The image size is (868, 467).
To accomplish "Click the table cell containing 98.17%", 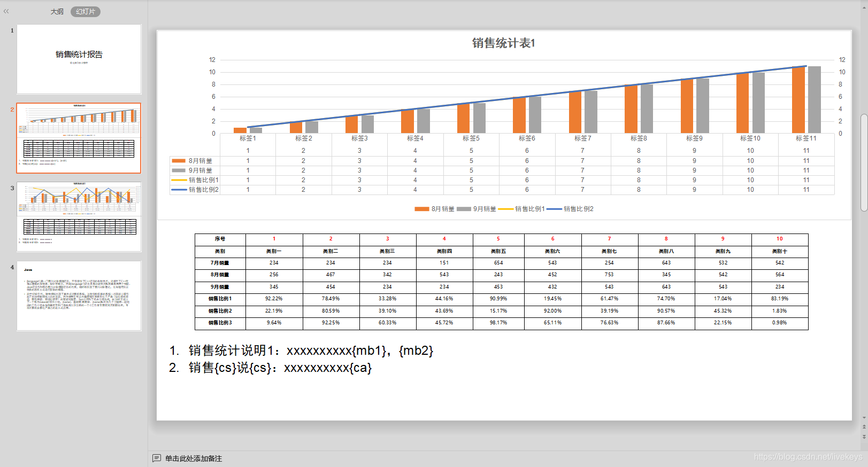I will 498,323.
